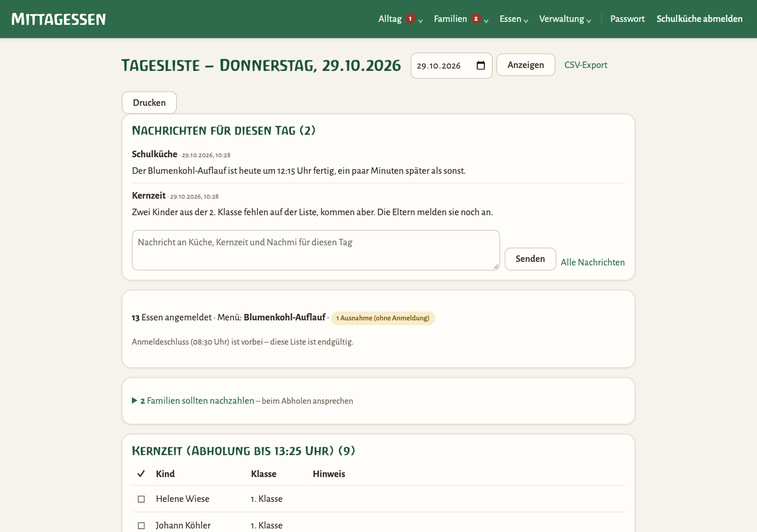Click the 'Blumenkohl-Auflauf' menu name in summary

coord(284,317)
